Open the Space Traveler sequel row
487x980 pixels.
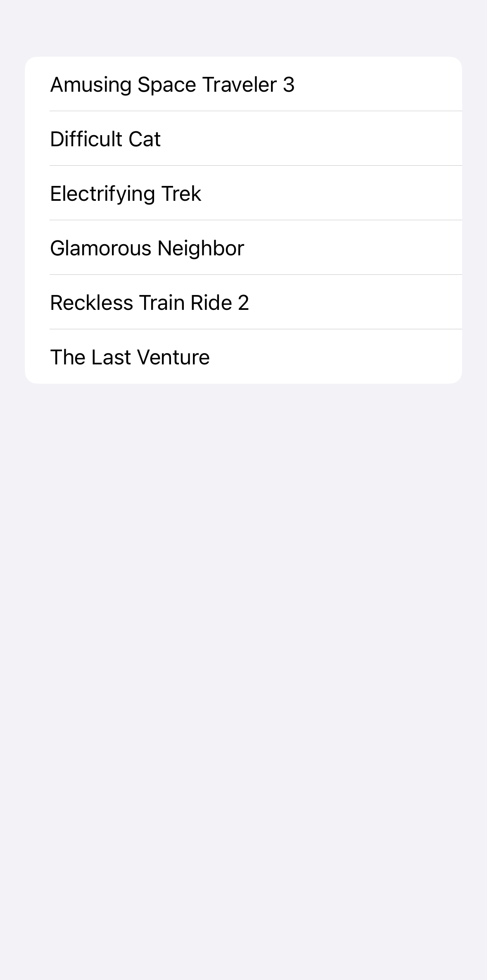click(x=172, y=84)
